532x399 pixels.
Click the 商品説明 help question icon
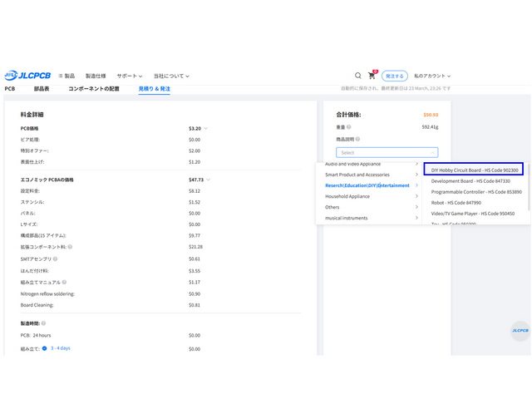357,139
